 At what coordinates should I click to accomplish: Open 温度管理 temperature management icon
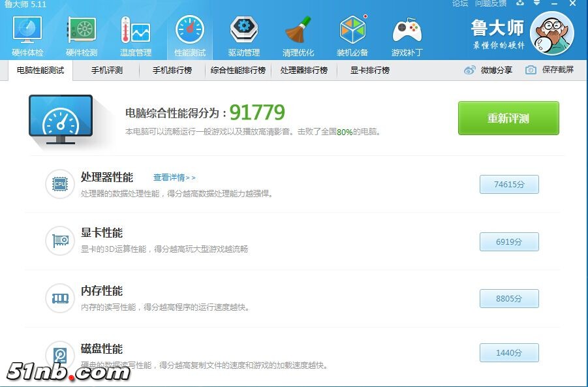(x=136, y=30)
